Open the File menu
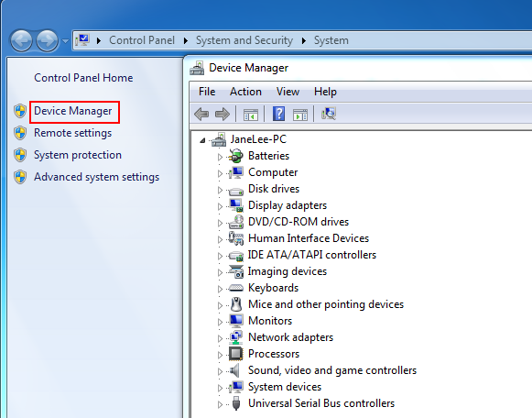 207,92
